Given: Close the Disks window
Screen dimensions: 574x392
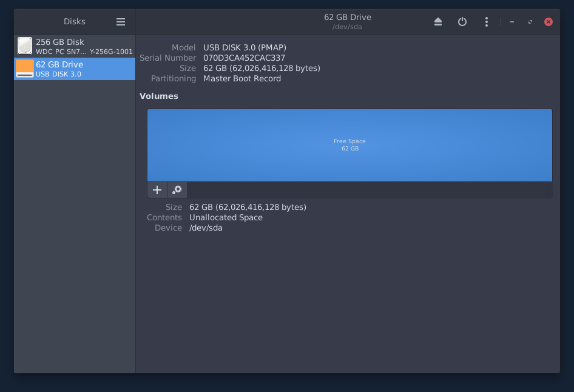Looking at the screenshot, I should (x=549, y=22).
